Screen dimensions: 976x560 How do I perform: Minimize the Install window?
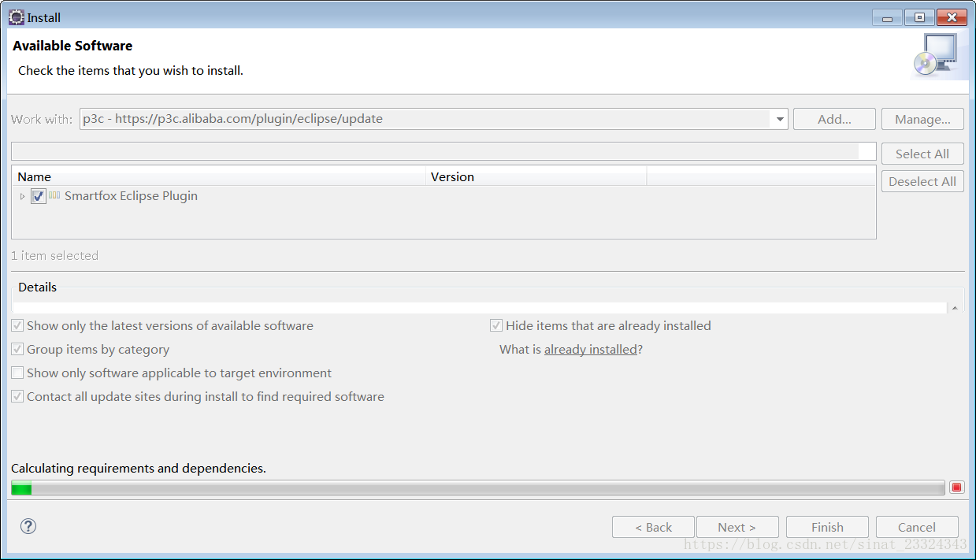coord(888,17)
